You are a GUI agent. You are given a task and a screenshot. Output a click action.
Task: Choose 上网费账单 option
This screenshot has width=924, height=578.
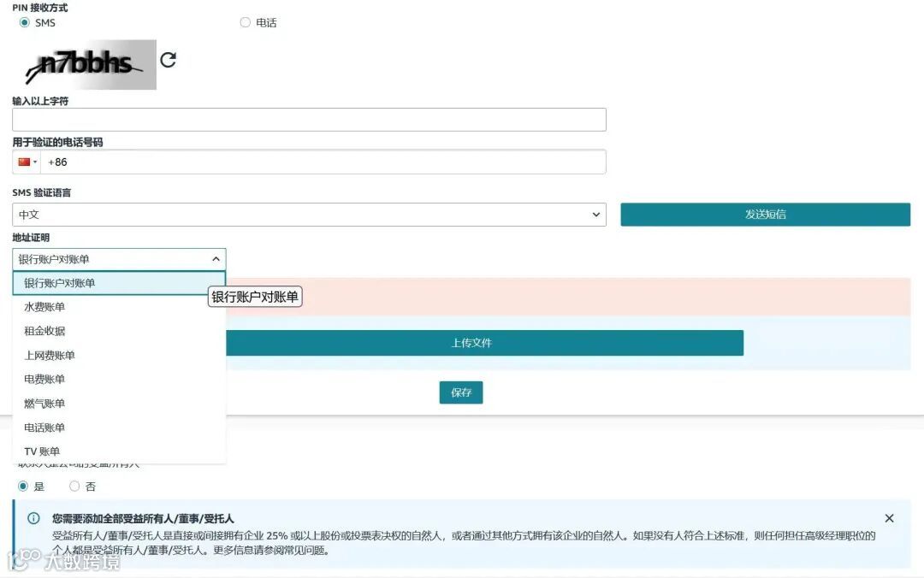point(119,356)
